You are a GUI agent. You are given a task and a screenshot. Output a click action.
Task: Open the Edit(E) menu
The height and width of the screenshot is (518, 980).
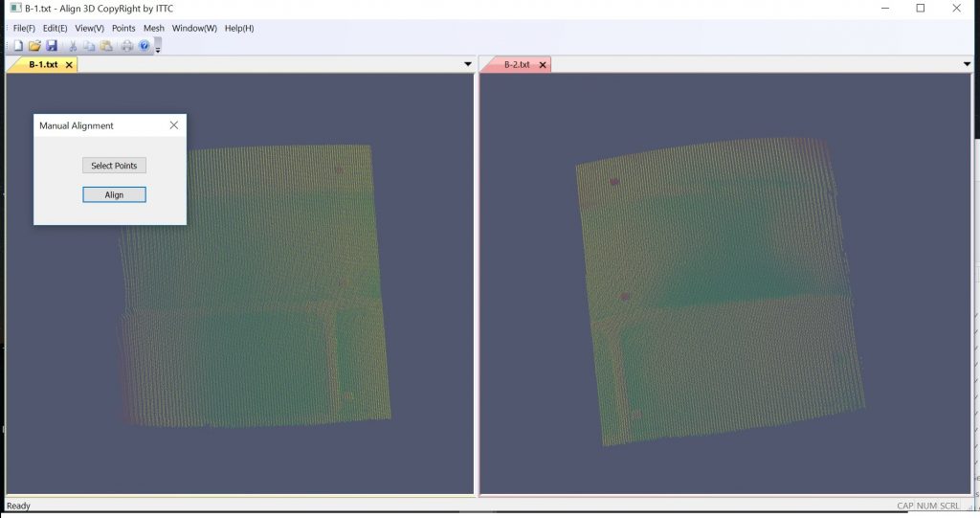click(55, 28)
